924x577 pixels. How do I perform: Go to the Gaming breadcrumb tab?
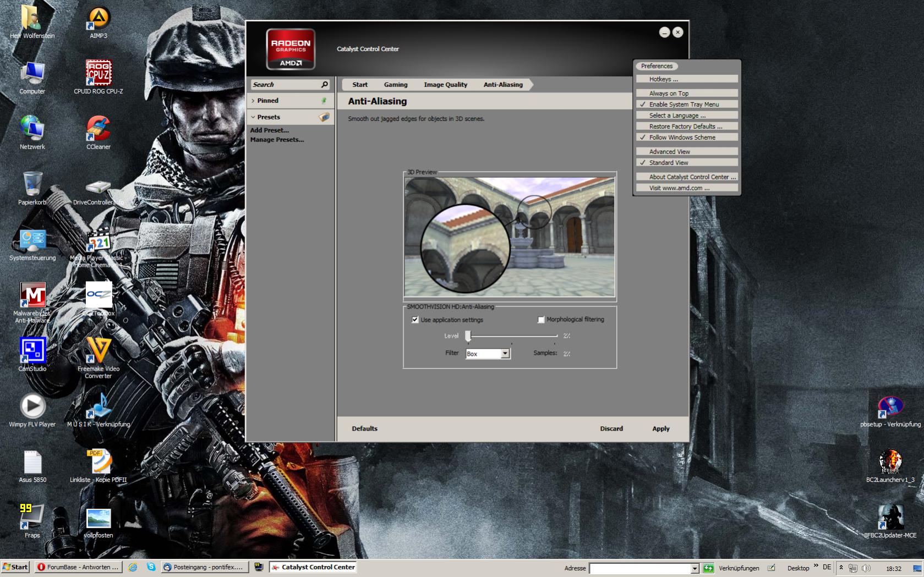tap(396, 85)
